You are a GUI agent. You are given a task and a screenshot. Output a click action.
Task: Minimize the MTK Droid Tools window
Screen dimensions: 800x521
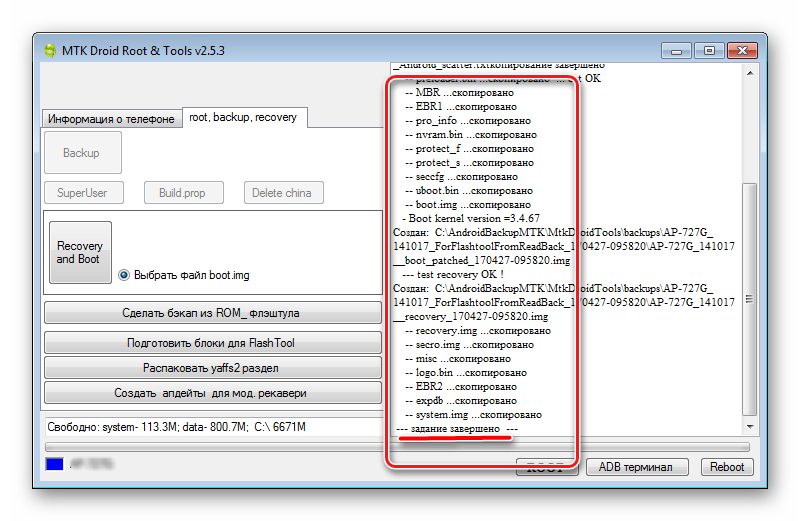pyautogui.click(x=677, y=51)
